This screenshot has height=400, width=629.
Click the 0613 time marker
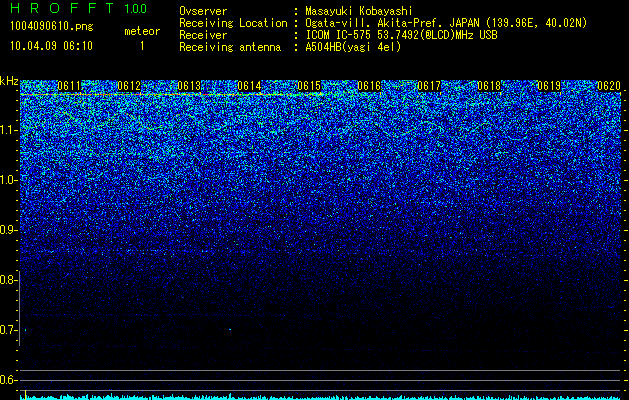pyautogui.click(x=189, y=86)
